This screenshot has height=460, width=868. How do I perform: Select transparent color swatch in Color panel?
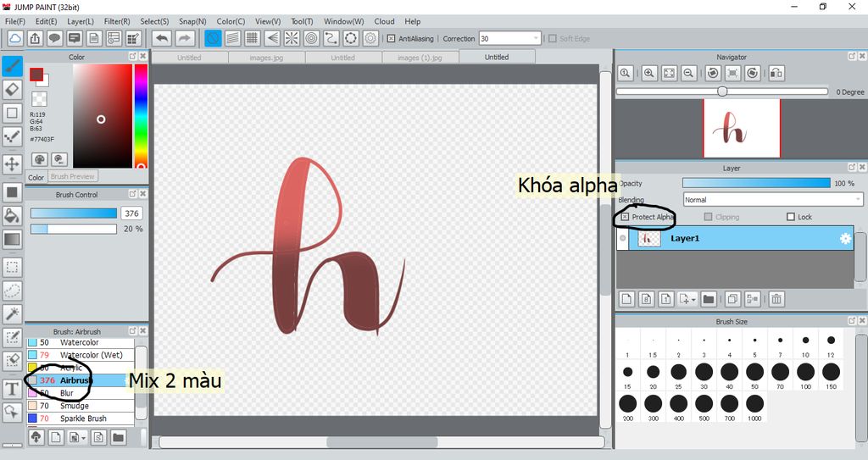(x=39, y=99)
